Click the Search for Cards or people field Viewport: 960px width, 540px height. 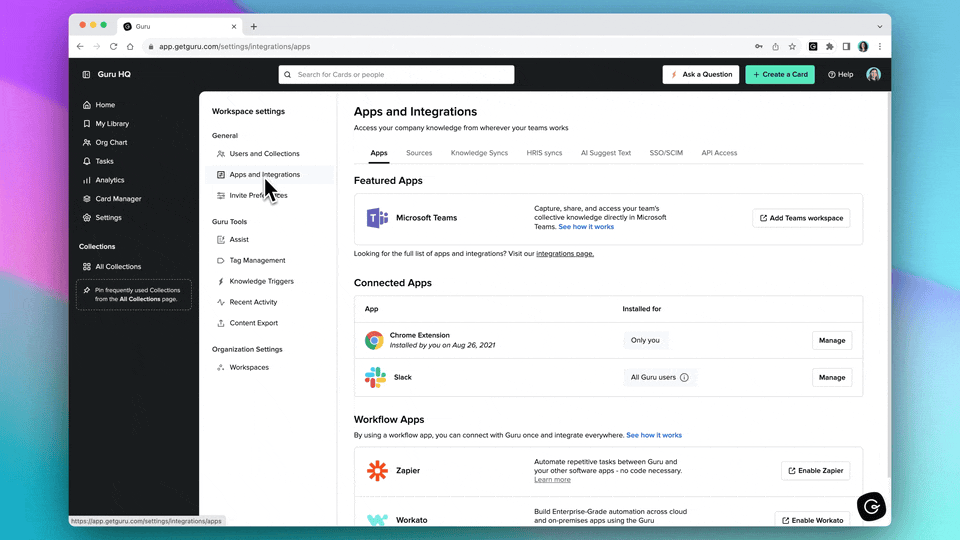point(397,75)
